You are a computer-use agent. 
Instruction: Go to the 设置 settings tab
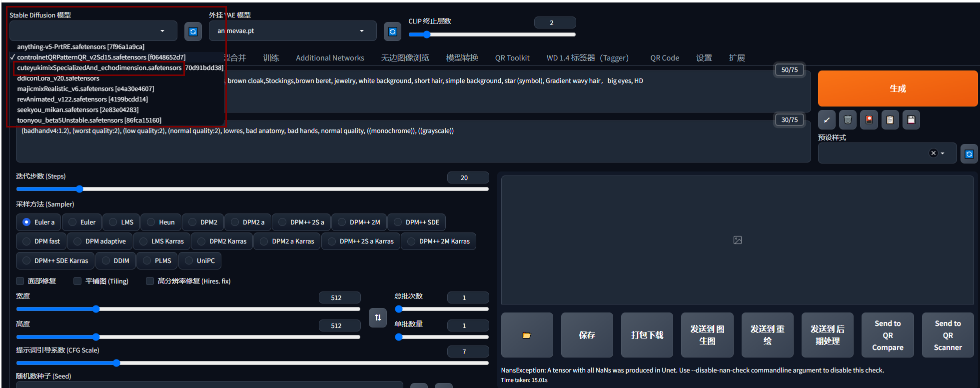click(704, 58)
